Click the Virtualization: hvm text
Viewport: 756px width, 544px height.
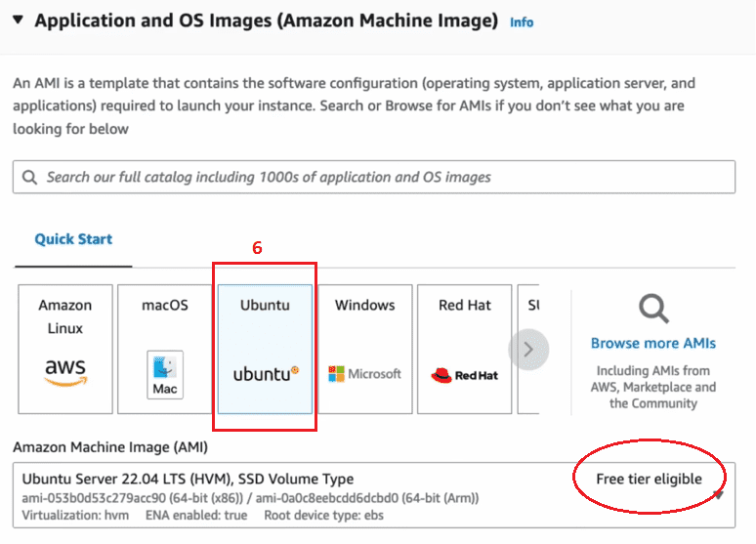(75, 515)
